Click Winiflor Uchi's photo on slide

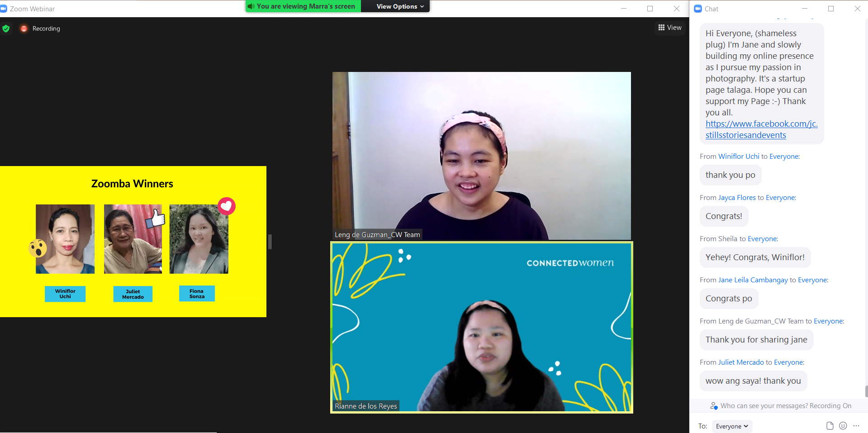pyautogui.click(x=65, y=239)
